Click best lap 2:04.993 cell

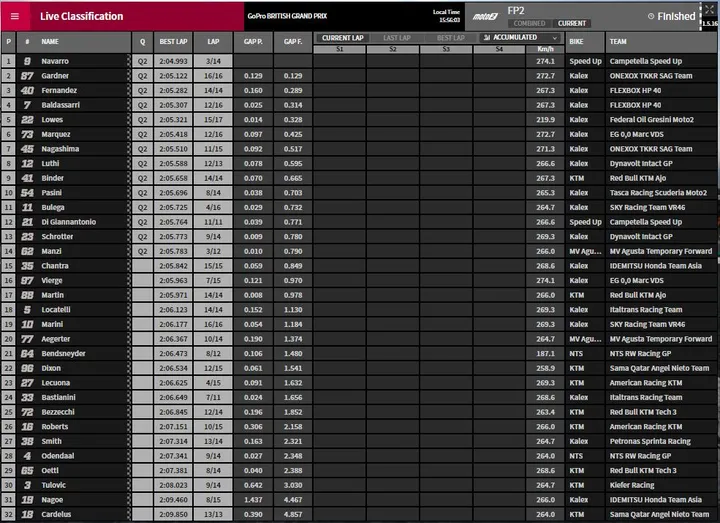click(x=173, y=61)
